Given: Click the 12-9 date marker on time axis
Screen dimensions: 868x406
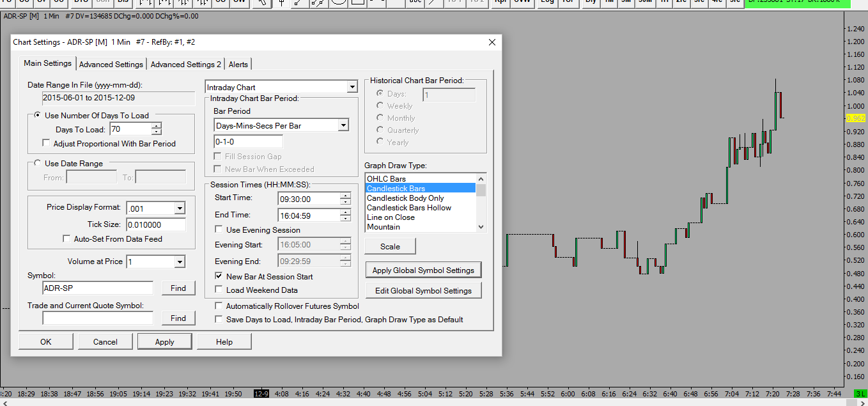Looking at the screenshot, I should [262, 394].
